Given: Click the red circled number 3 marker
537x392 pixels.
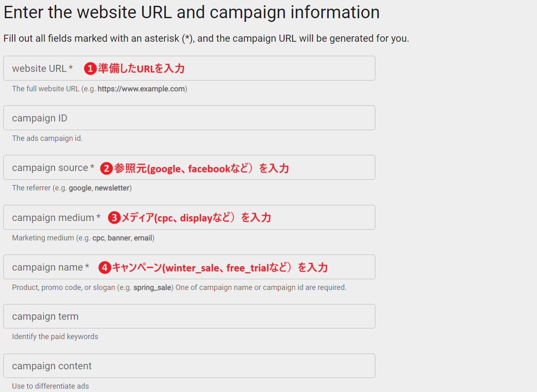Looking at the screenshot, I should point(114,218).
